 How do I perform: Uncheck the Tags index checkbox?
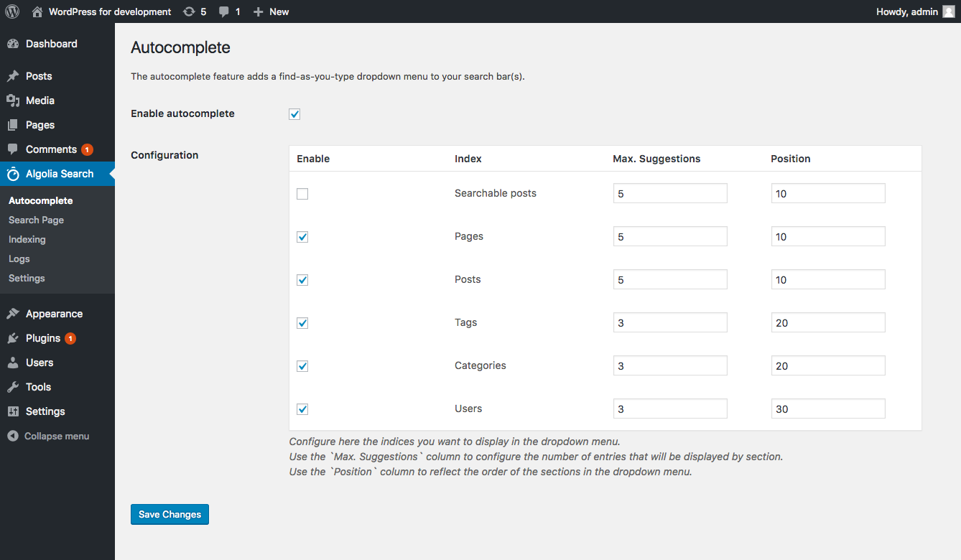302,323
